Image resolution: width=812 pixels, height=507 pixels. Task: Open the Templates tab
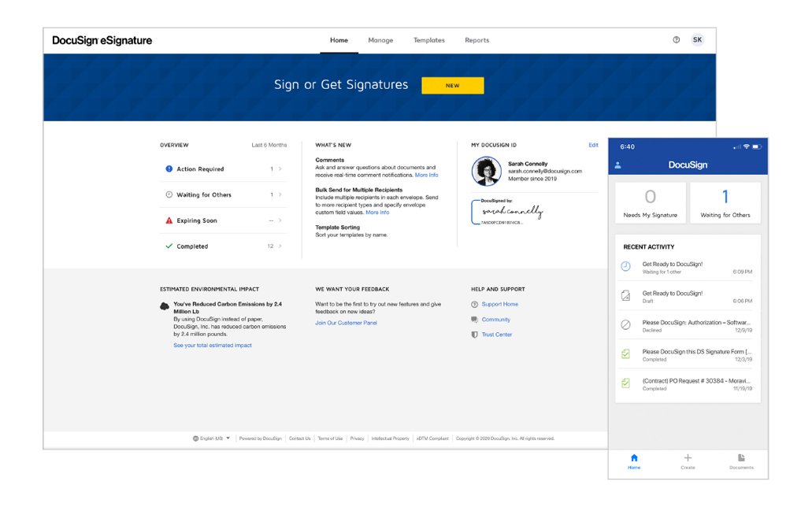tap(429, 40)
